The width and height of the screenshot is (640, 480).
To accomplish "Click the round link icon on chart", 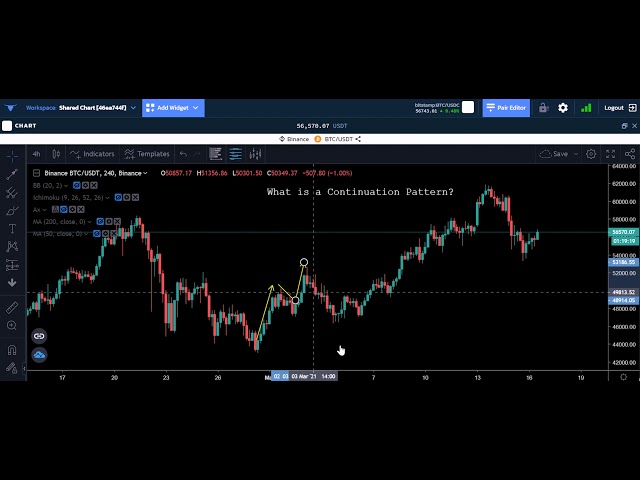I will (x=39, y=336).
